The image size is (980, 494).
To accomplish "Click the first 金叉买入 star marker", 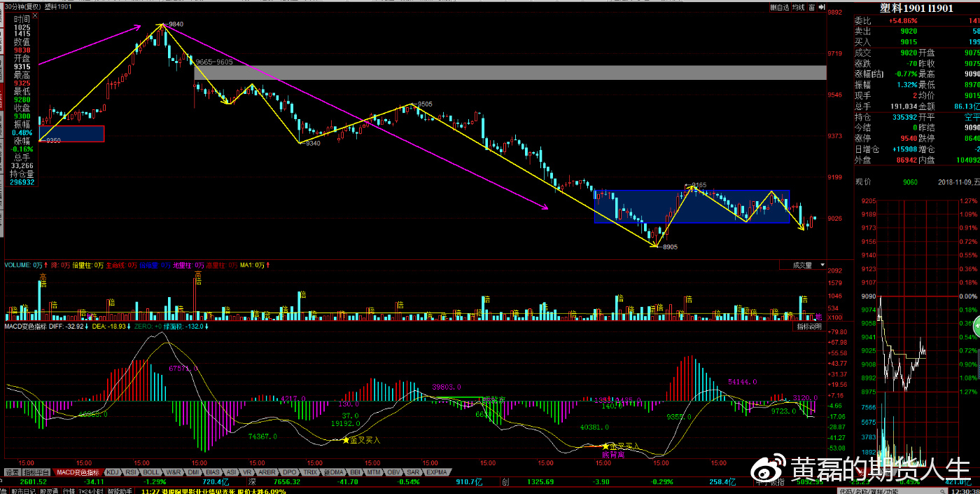I will tap(345, 440).
